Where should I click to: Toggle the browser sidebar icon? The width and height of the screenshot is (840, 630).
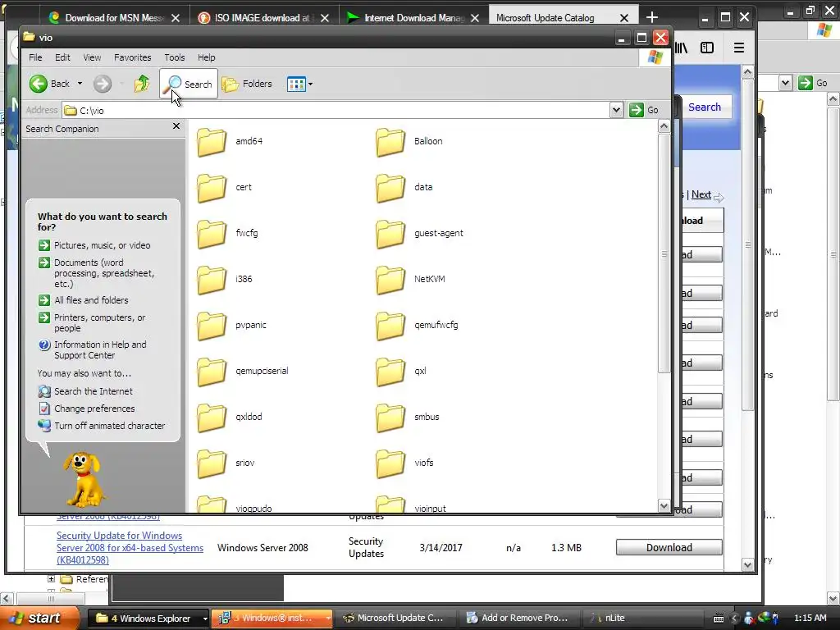(707, 48)
